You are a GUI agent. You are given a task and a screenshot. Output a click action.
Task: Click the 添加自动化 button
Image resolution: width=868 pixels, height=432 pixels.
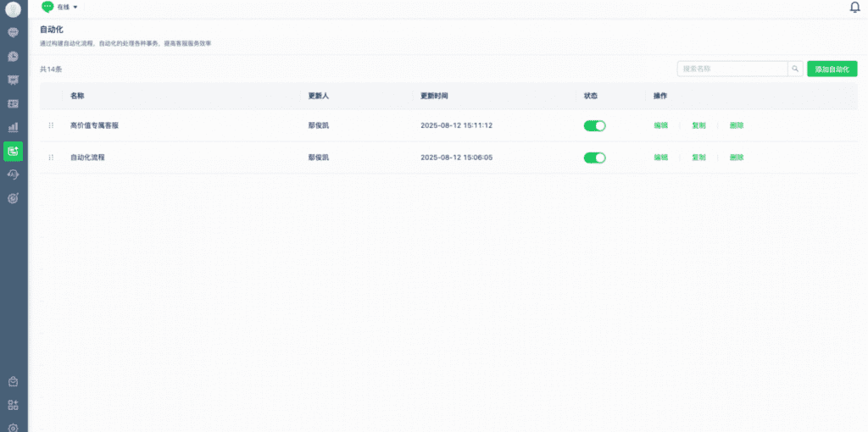(x=832, y=69)
